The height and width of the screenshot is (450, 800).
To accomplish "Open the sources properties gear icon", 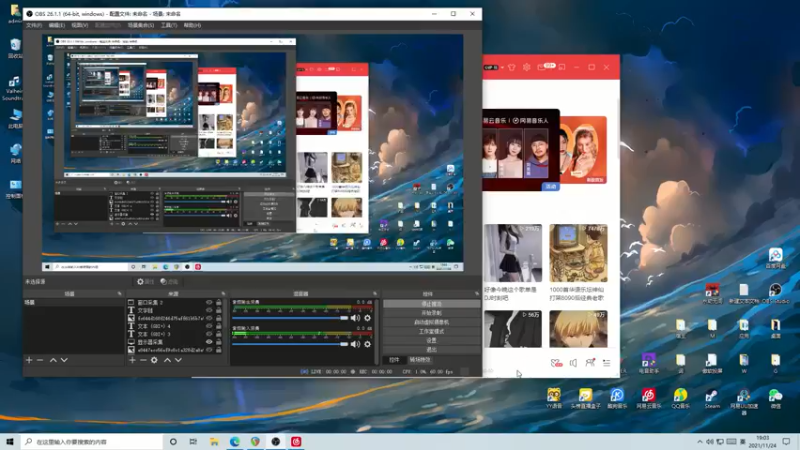I will point(154,360).
